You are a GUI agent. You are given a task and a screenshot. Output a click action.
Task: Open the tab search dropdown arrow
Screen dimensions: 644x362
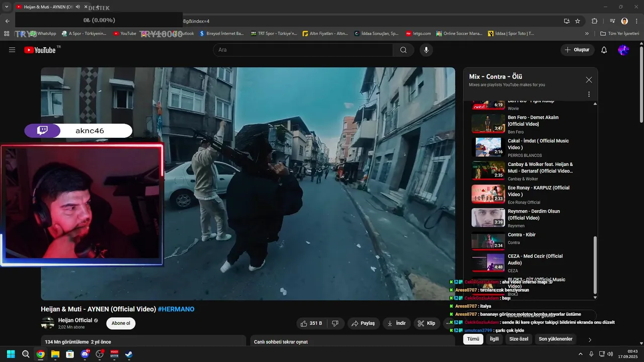(7, 7)
